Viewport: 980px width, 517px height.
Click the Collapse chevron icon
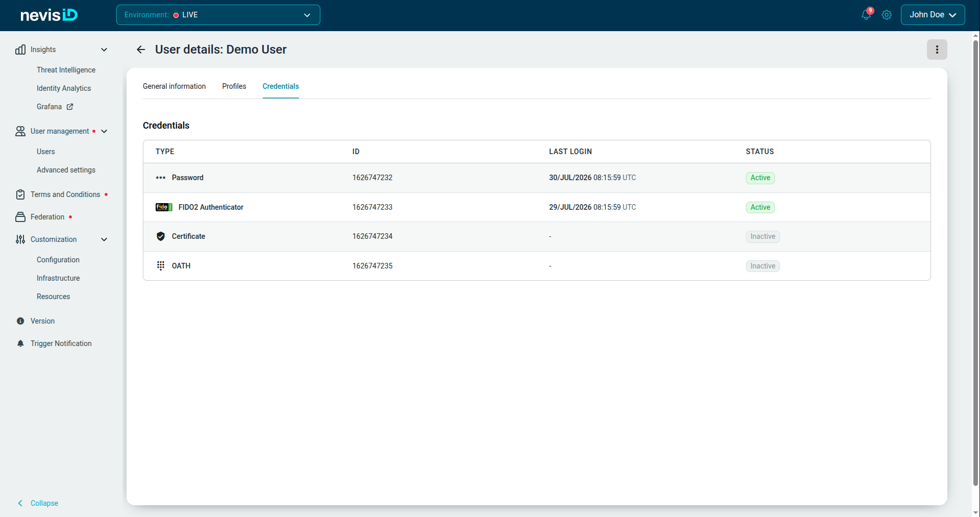(20, 503)
